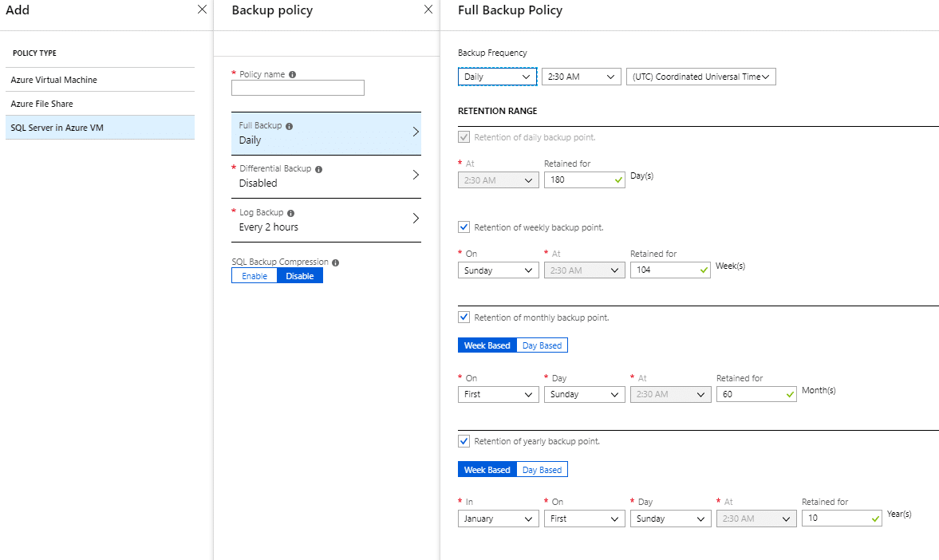939x560 pixels.
Task: Show info tooltip for Full Backup
Action: [x=290, y=126]
